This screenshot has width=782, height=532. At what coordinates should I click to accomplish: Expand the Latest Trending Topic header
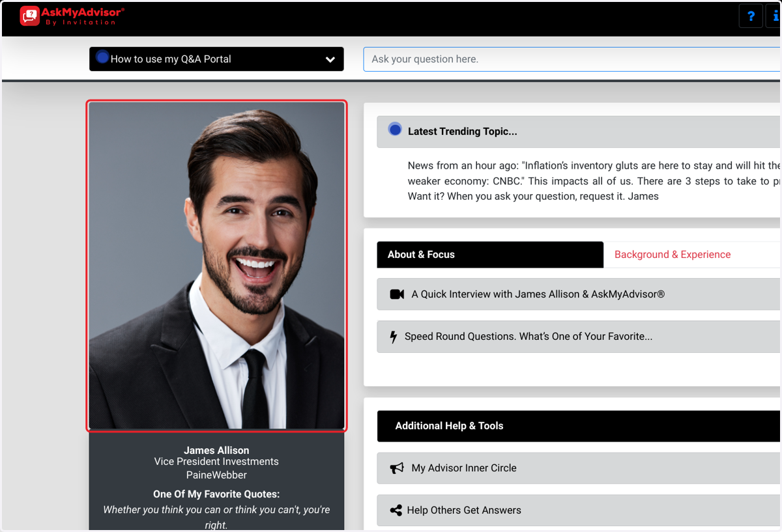pos(579,132)
